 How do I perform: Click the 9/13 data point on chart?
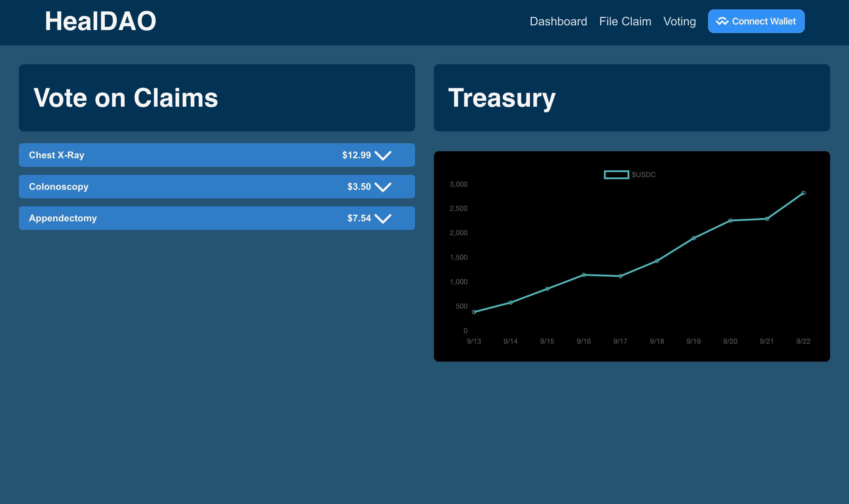pyautogui.click(x=474, y=312)
